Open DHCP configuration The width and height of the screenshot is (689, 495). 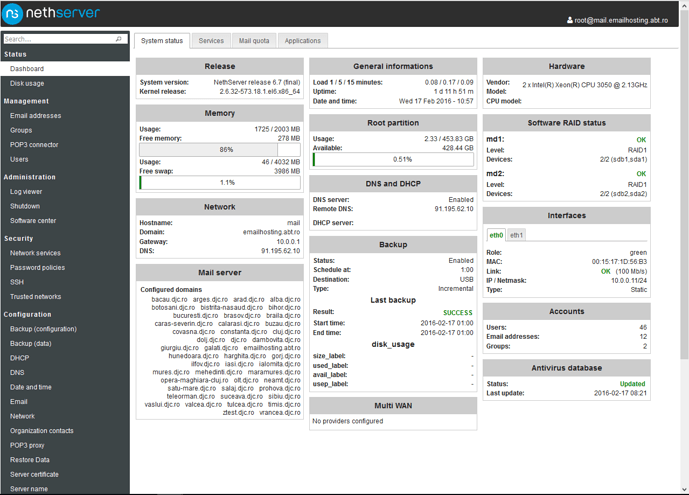[x=20, y=358]
